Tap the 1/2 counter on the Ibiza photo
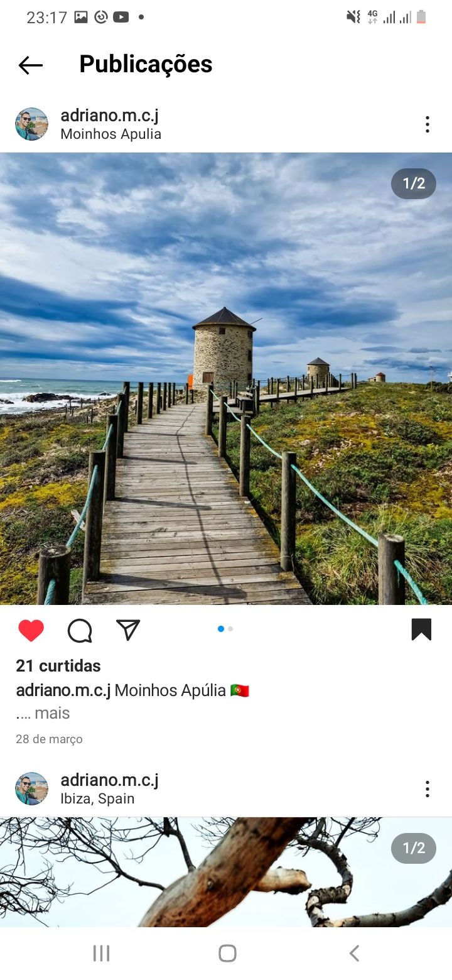This screenshot has height=980, width=452. (x=414, y=848)
